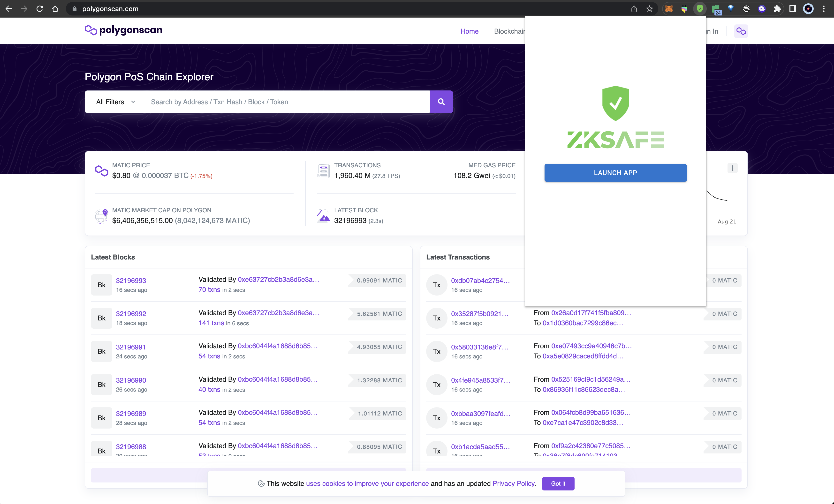Open the chart three-dot options menu
The width and height of the screenshot is (834, 504).
[732, 168]
